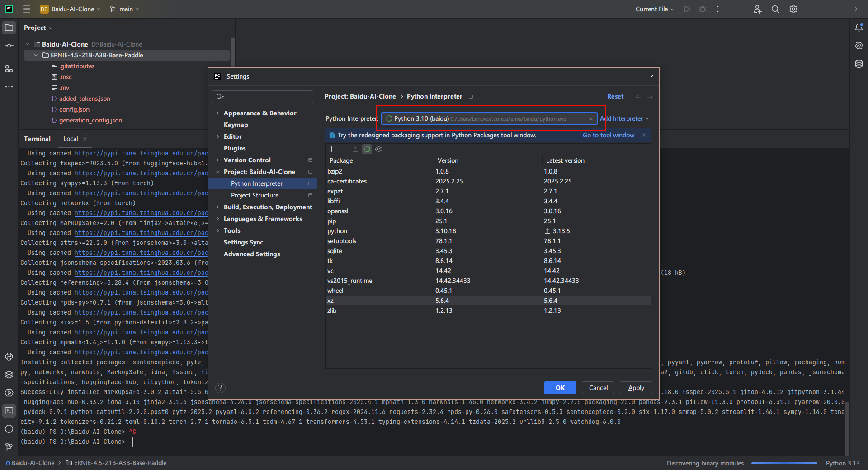
Task: Show more tool windows ellipsis
Action: click(x=9, y=87)
